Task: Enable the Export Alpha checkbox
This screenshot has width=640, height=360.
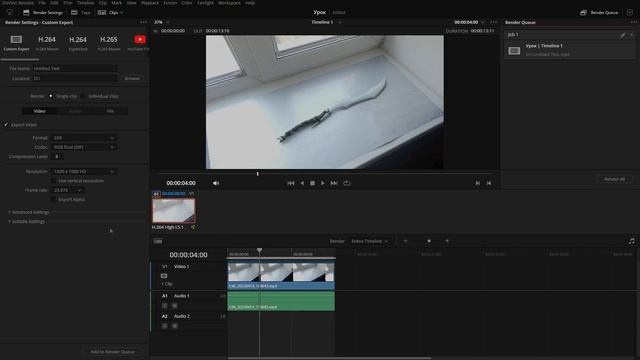Action: click(53, 200)
